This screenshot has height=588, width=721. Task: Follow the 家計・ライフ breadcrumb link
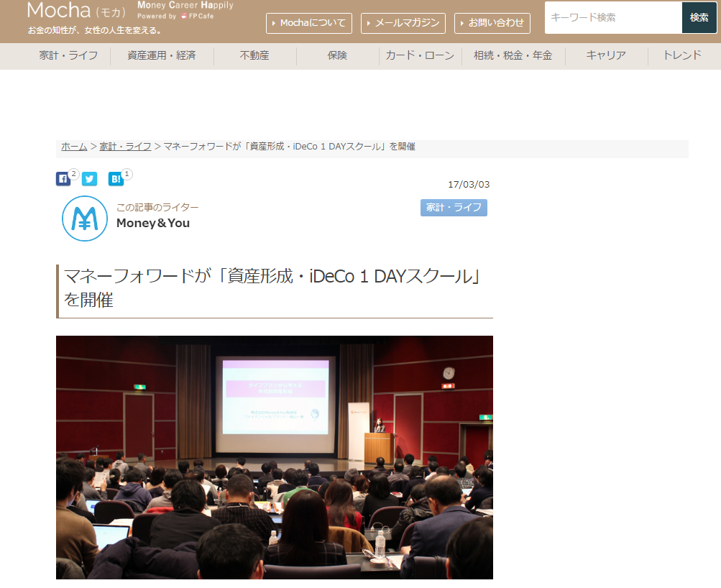[x=125, y=147]
